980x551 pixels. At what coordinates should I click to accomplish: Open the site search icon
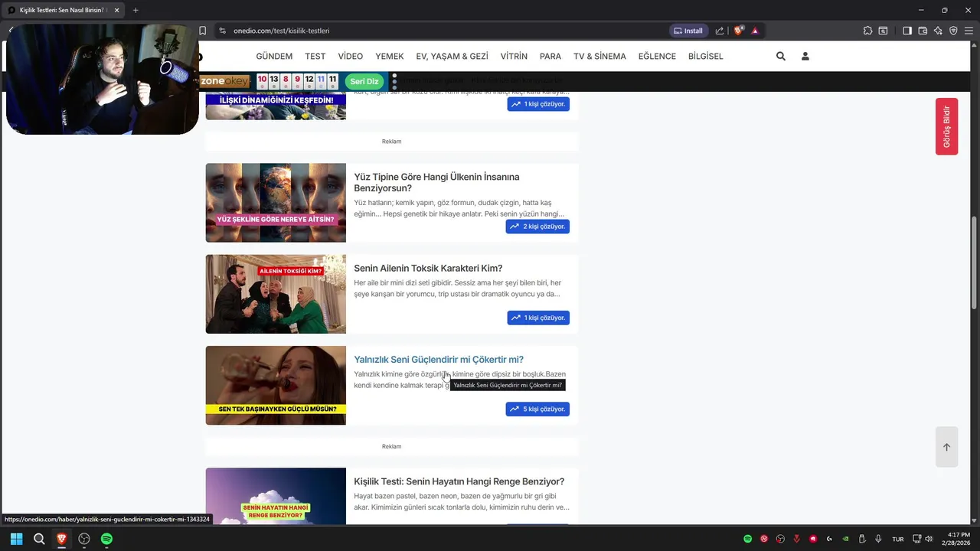pyautogui.click(x=780, y=56)
